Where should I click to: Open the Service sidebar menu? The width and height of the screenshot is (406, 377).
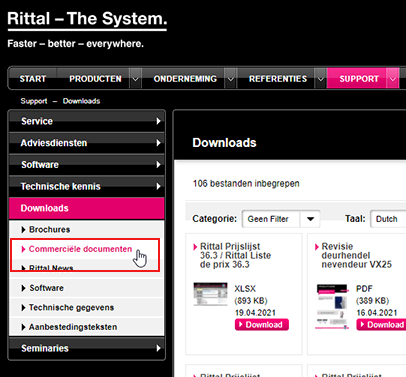point(87,121)
